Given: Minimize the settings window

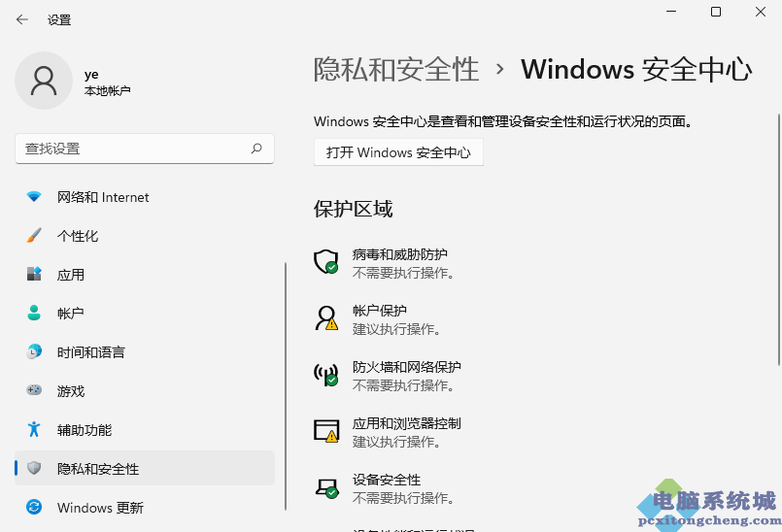Looking at the screenshot, I should [x=672, y=12].
